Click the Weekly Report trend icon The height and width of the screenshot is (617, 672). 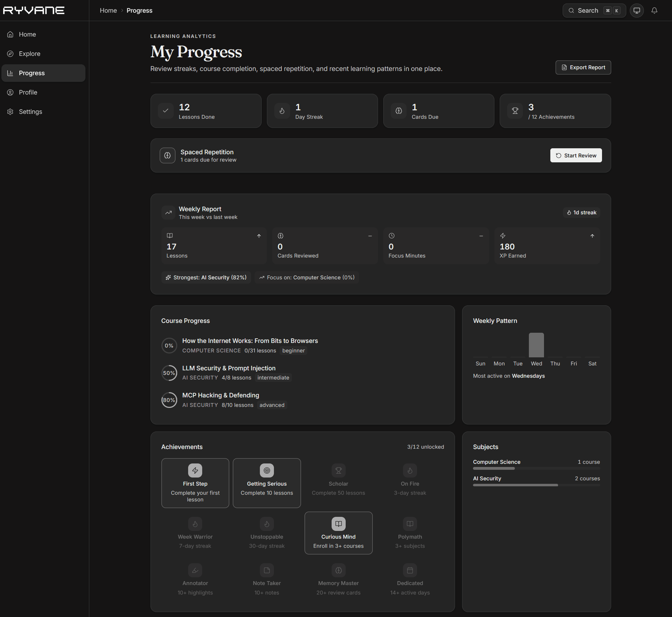point(168,213)
